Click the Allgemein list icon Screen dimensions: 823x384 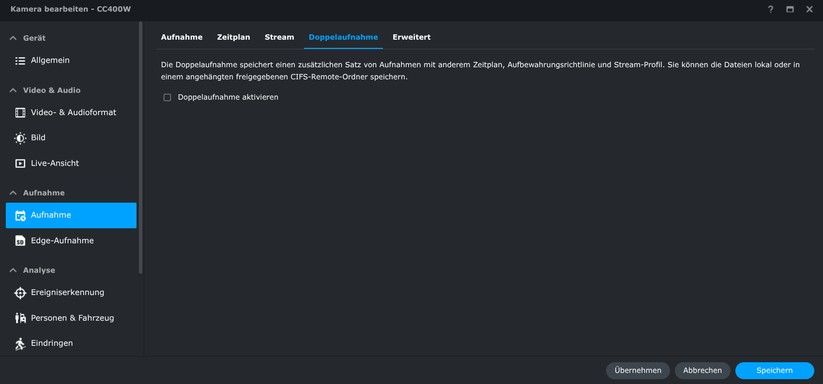20,61
